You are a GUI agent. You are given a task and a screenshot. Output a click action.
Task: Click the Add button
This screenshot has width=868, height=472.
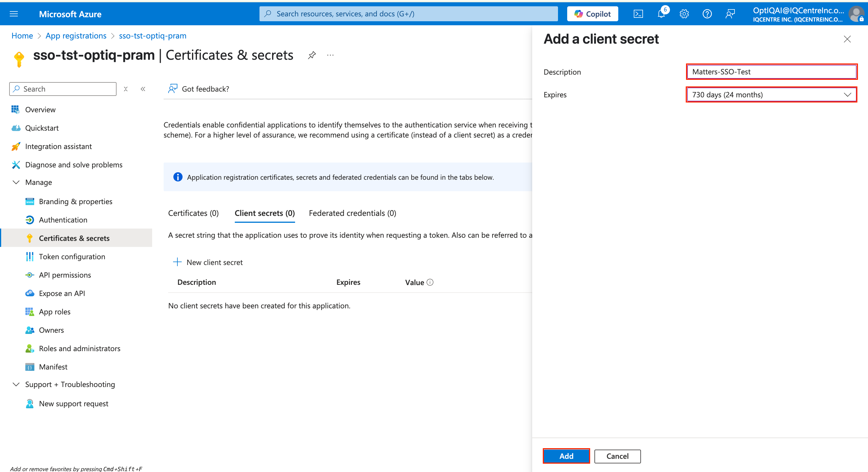click(566, 456)
